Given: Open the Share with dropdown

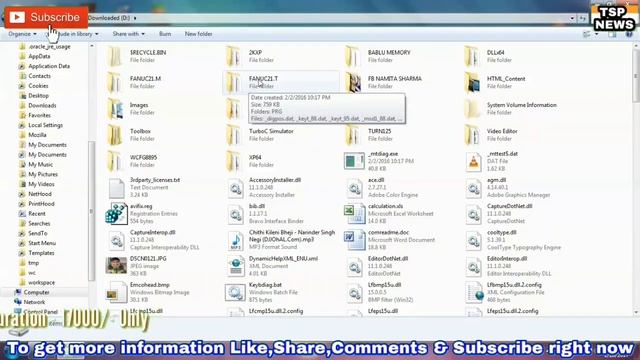Looking at the screenshot, I should tap(129, 34).
